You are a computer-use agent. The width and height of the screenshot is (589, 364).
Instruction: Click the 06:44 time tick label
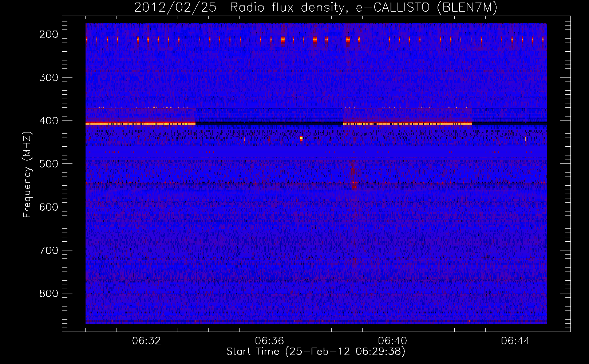516,341
